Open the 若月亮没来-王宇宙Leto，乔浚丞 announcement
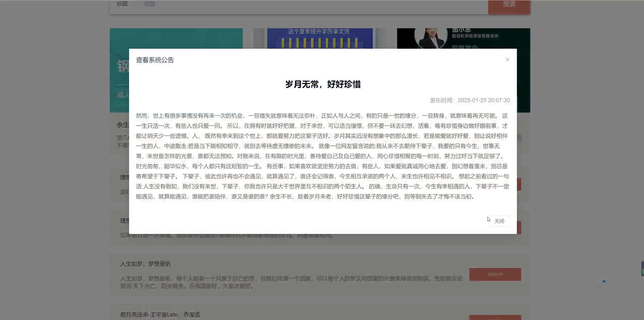Image resolution: width=644 pixels, height=320 pixels. (x=160, y=314)
